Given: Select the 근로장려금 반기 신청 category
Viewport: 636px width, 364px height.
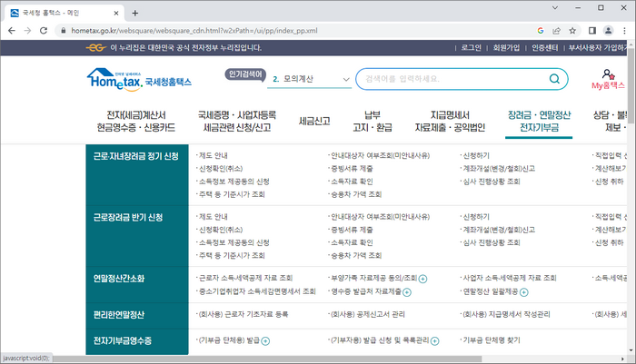Looking at the screenshot, I should click(x=128, y=218).
